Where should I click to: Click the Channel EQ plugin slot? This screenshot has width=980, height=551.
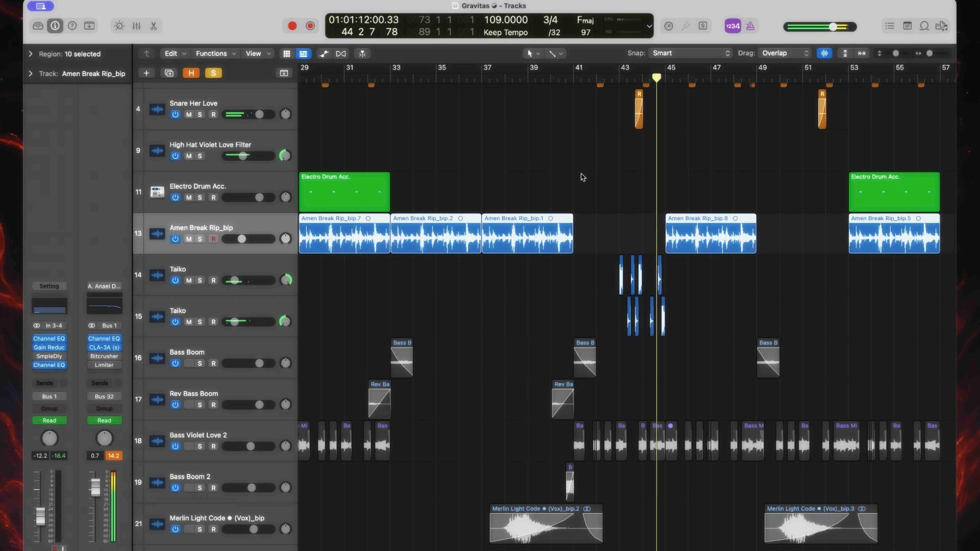pos(50,339)
